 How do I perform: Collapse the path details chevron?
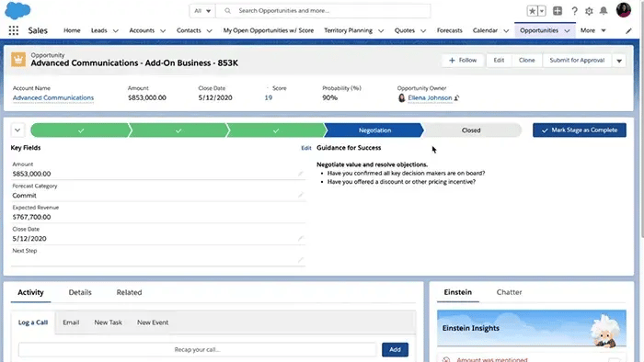pos(17,130)
